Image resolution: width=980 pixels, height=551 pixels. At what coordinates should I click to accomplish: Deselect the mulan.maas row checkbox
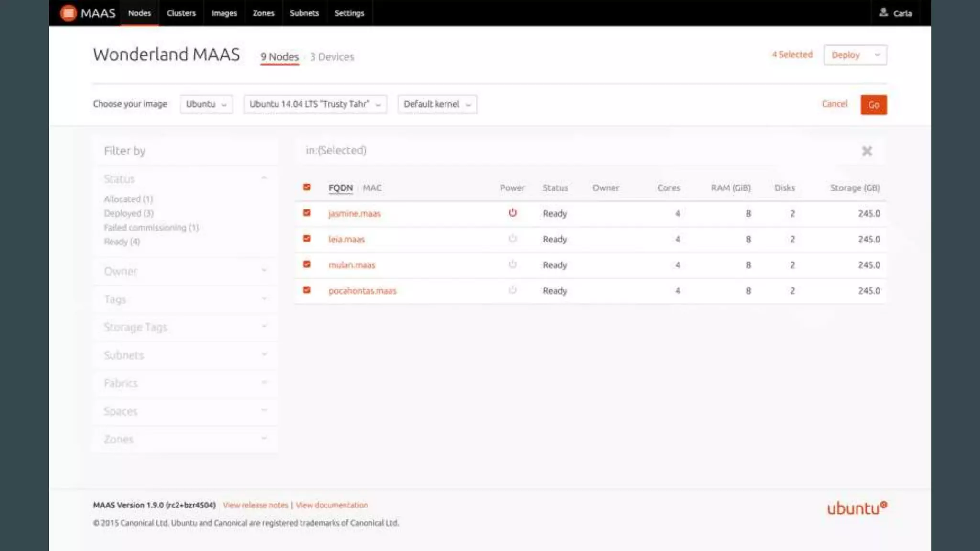[307, 264]
